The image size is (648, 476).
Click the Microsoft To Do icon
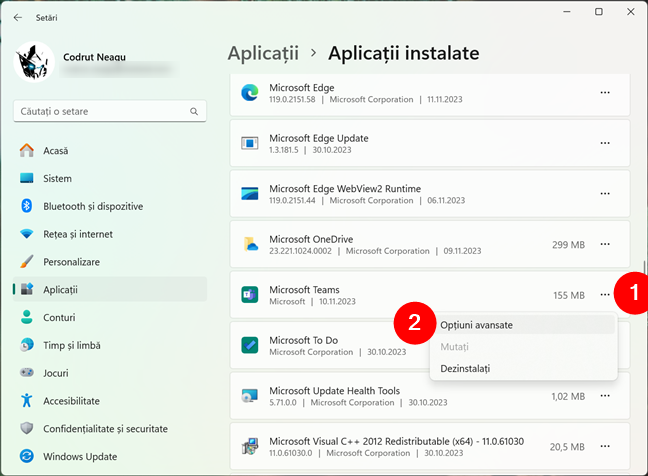250,345
